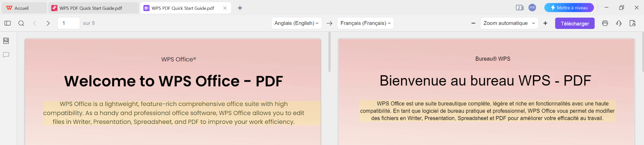Click the zoom in plus button
This screenshot has width=644, height=145.
[545, 23]
